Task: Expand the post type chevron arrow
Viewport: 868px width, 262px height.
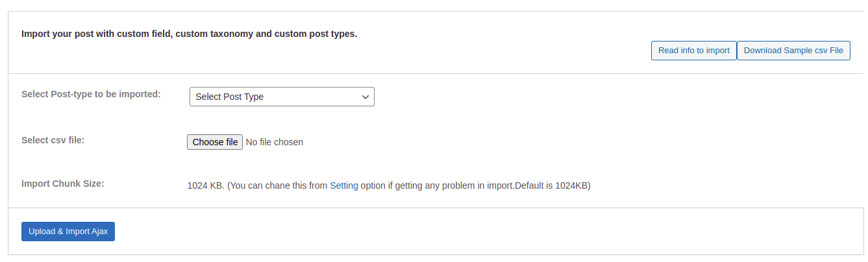Action: (x=365, y=97)
